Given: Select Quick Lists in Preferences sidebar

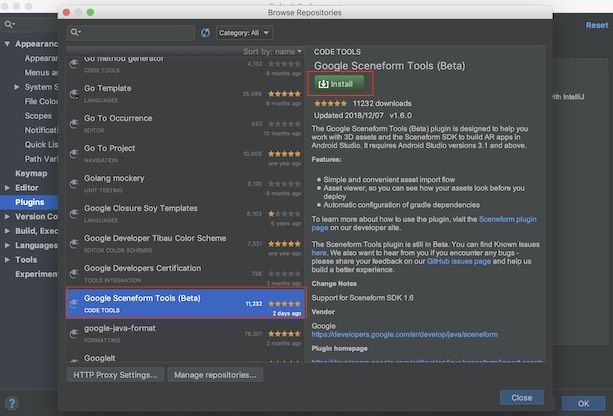Looking at the screenshot, I should [x=41, y=145].
